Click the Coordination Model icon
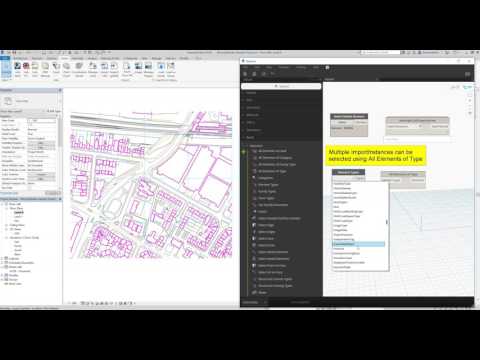The width and height of the screenshot is (480, 360). 79,69
